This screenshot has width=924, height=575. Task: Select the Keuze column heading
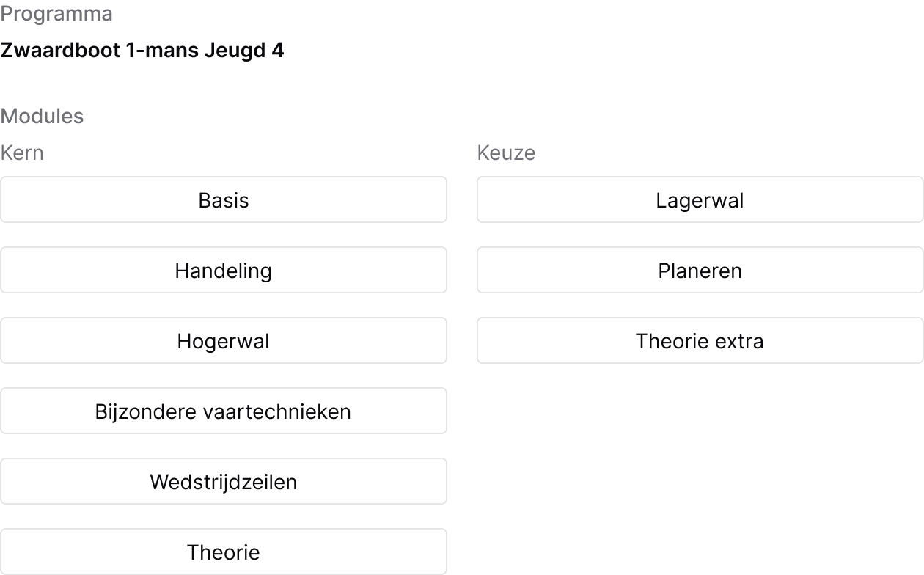tap(506, 153)
